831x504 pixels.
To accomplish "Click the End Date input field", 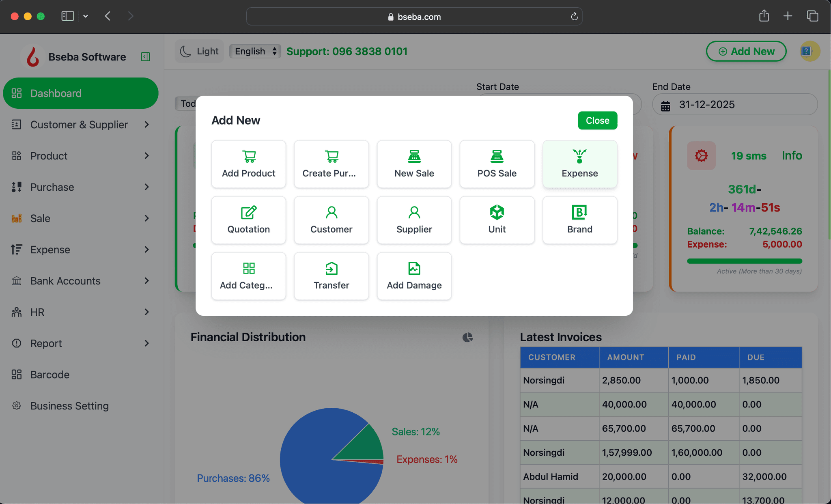I will coord(734,105).
